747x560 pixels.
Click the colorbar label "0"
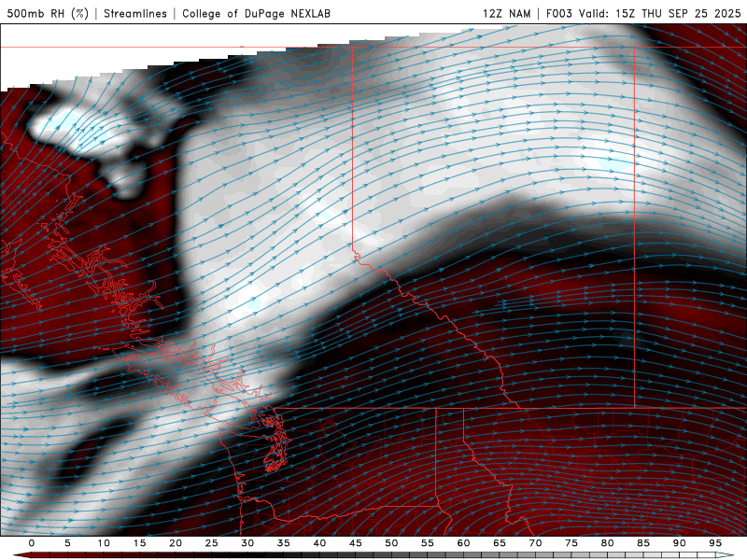[32, 543]
